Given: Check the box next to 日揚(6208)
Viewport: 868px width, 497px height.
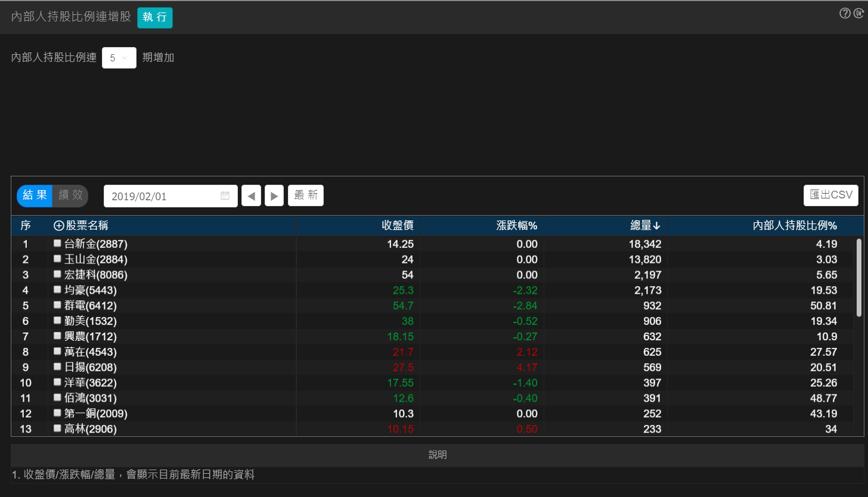Looking at the screenshot, I should [x=57, y=366].
